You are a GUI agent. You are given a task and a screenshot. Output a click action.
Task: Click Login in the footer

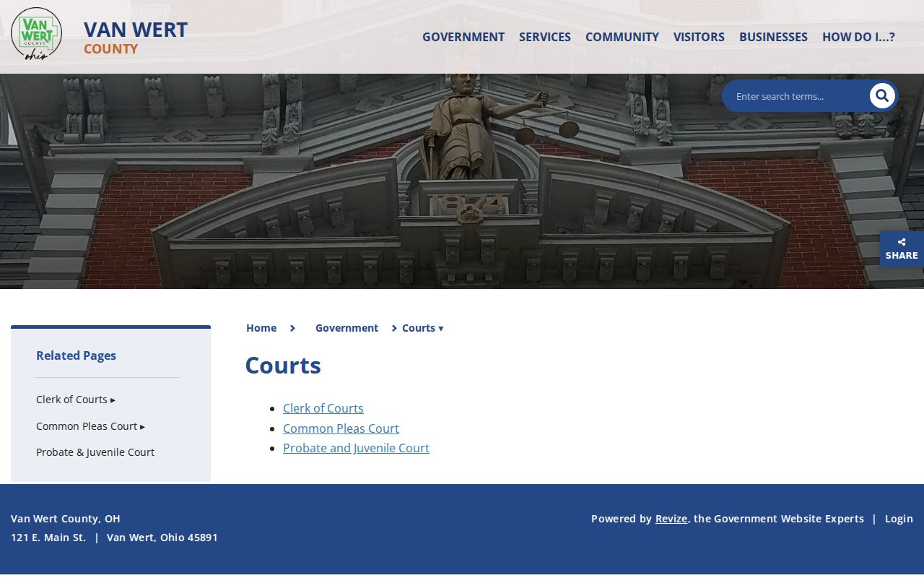[x=899, y=519]
